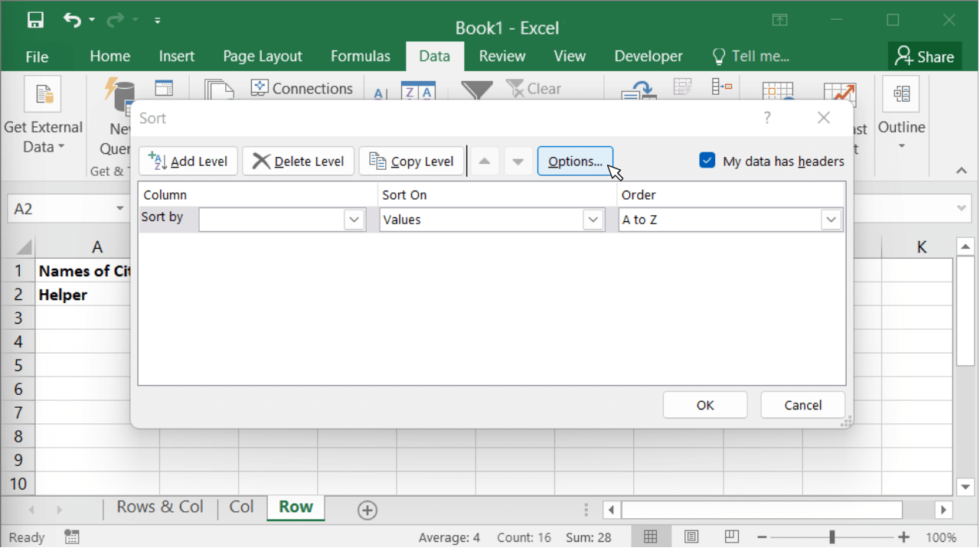Click the Save icon in title bar
This screenshot has height=551, width=980.
point(35,21)
